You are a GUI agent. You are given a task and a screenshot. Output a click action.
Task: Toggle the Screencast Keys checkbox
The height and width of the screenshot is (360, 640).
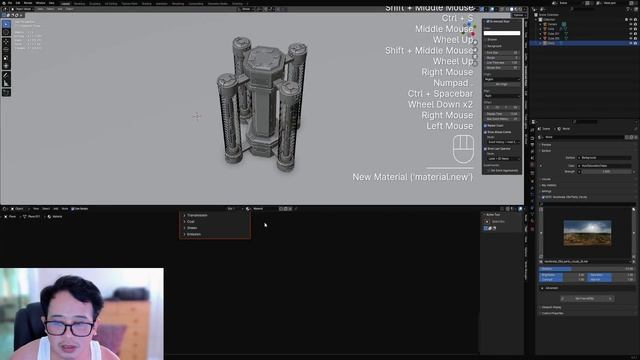[487, 21]
